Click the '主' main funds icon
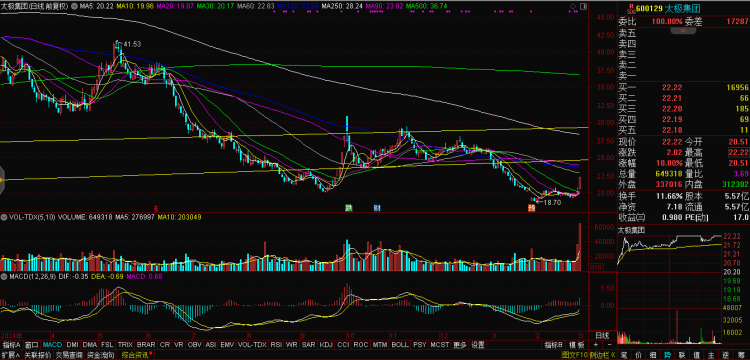Screen dimensions: 750x360 point(710,355)
